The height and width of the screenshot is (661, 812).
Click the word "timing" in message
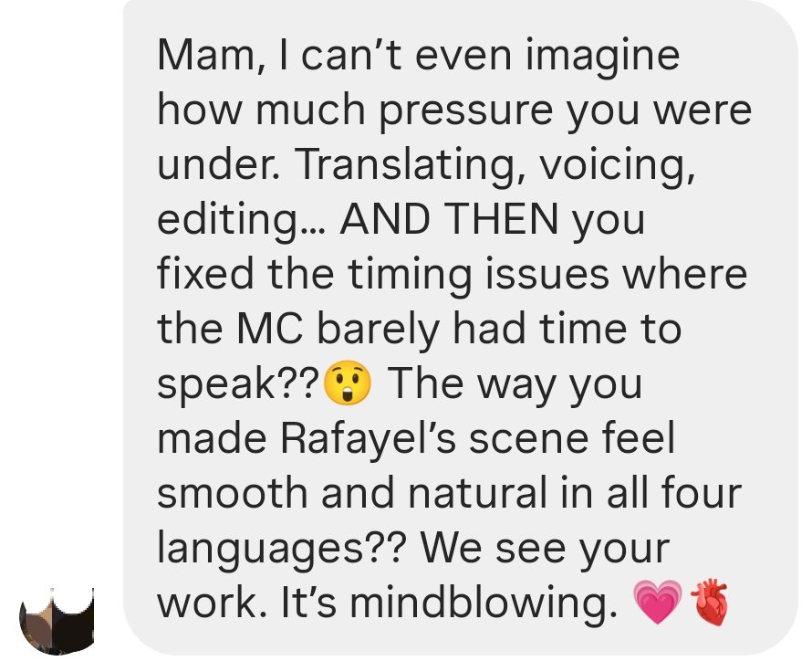pos(410,275)
